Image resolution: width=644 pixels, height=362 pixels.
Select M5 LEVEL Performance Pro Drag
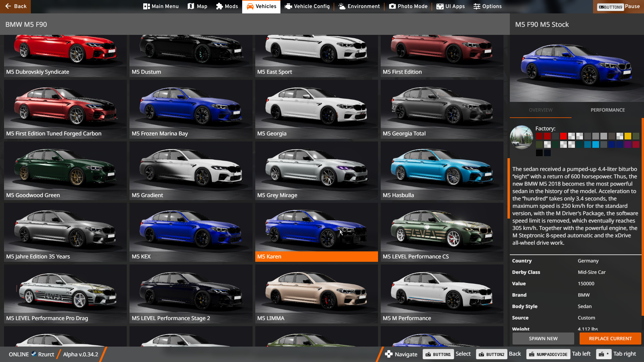click(x=65, y=294)
